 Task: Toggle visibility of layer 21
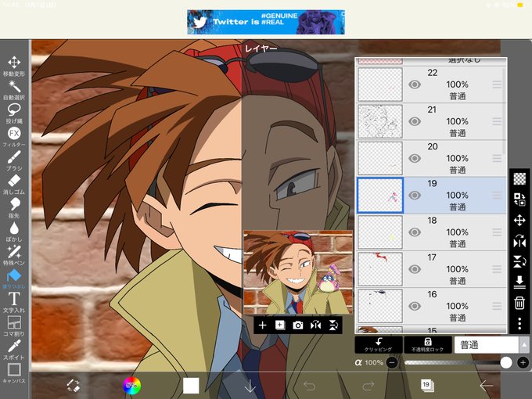tap(415, 121)
